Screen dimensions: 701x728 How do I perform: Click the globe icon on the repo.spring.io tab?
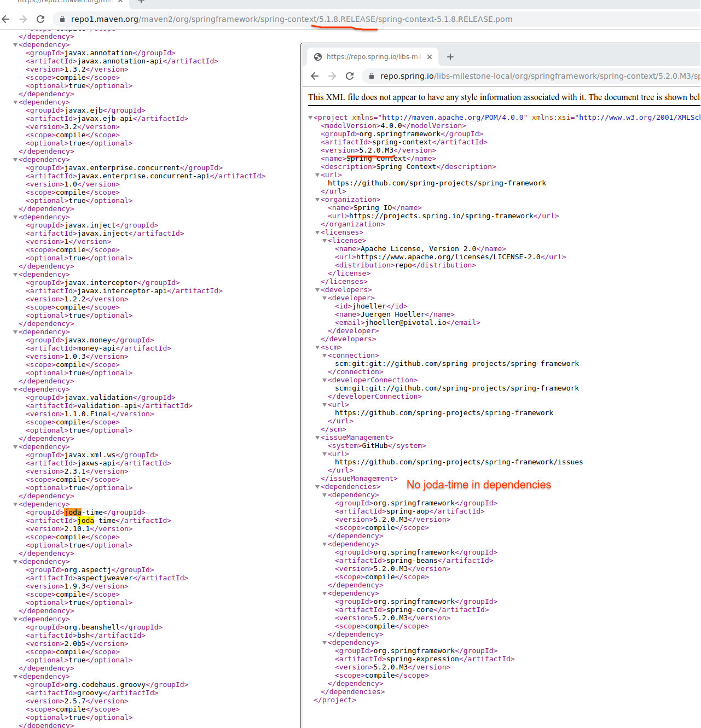(x=317, y=56)
